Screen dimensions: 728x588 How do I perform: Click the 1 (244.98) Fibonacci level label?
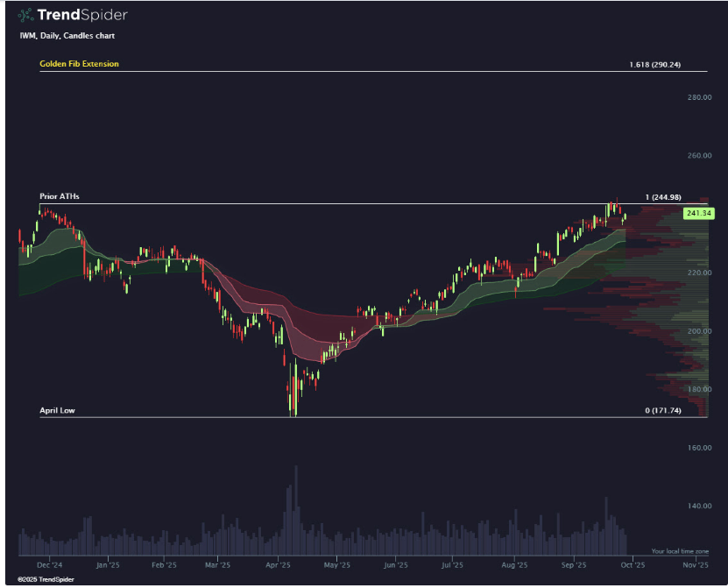pyautogui.click(x=662, y=197)
